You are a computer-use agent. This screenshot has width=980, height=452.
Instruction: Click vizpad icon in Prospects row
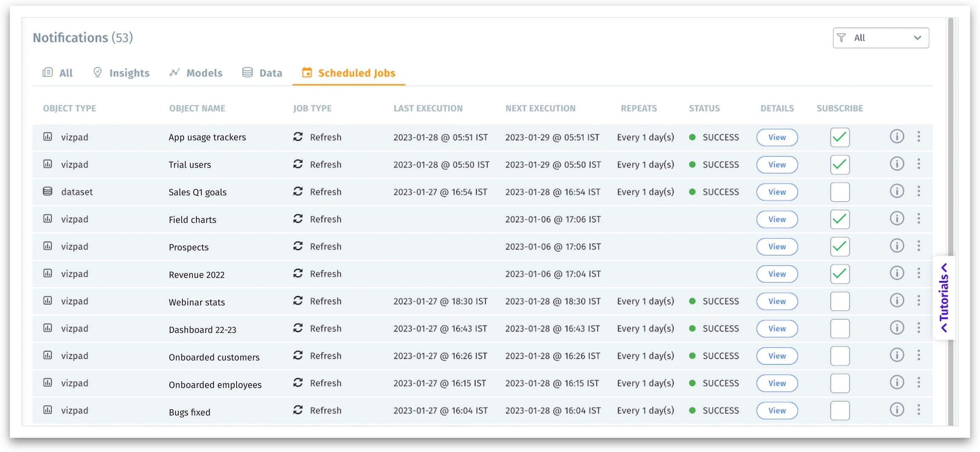(48, 246)
